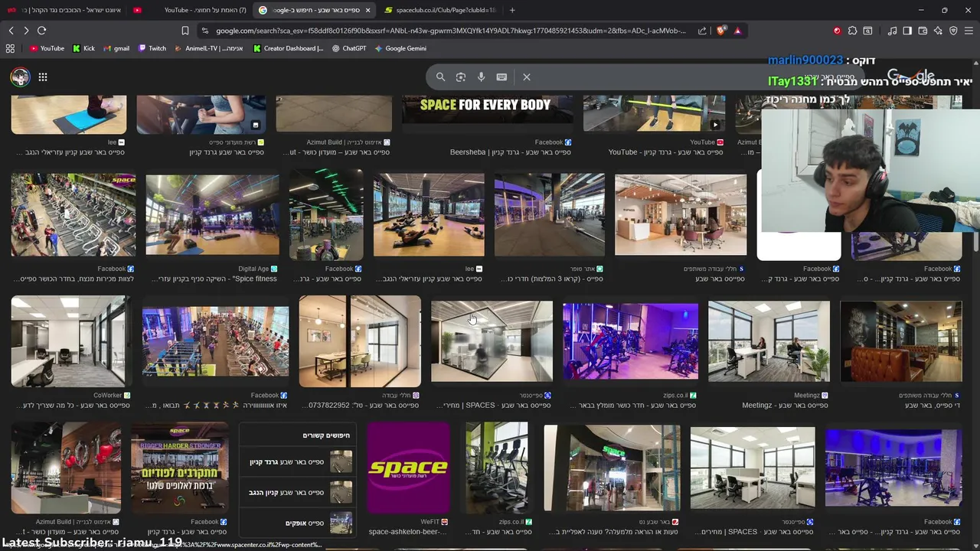
Task: Click the Google account profile avatar
Action: click(20, 77)
